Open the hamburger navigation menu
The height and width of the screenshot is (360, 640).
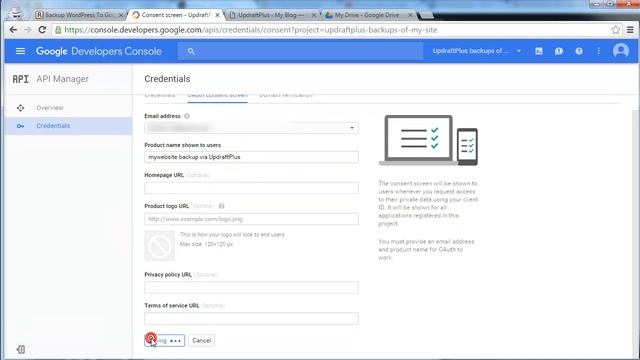click(20, 51)
